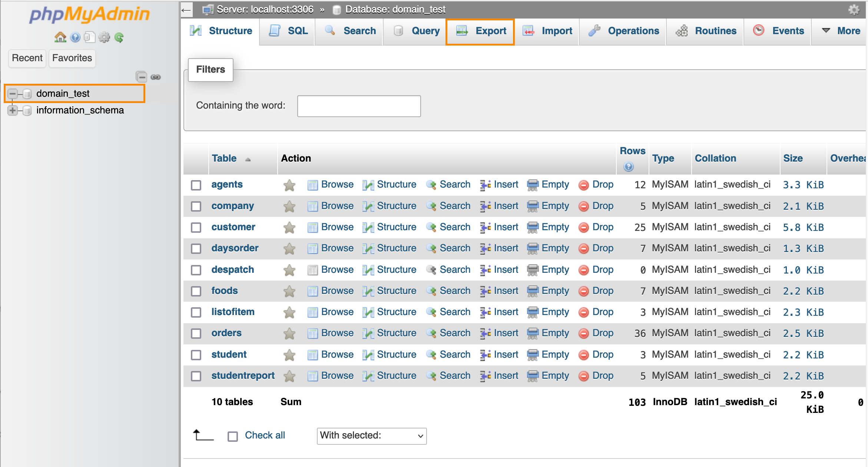This screenshot has width=868, height=467.
Task: Click navigation panel settings gear icon
Action: pos(104,37)
